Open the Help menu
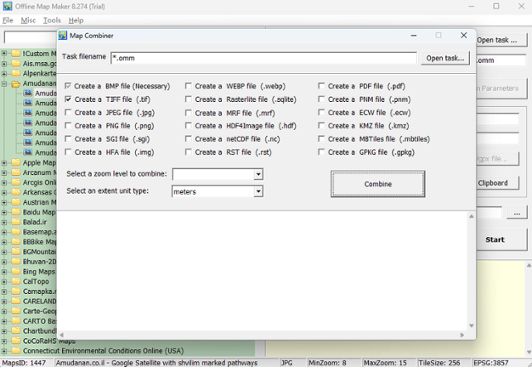 coord(76,20)
